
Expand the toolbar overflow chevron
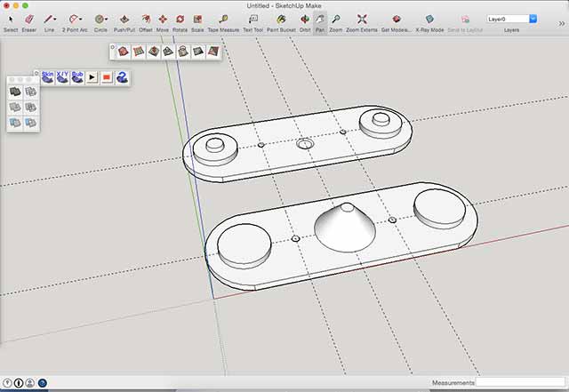562,23
